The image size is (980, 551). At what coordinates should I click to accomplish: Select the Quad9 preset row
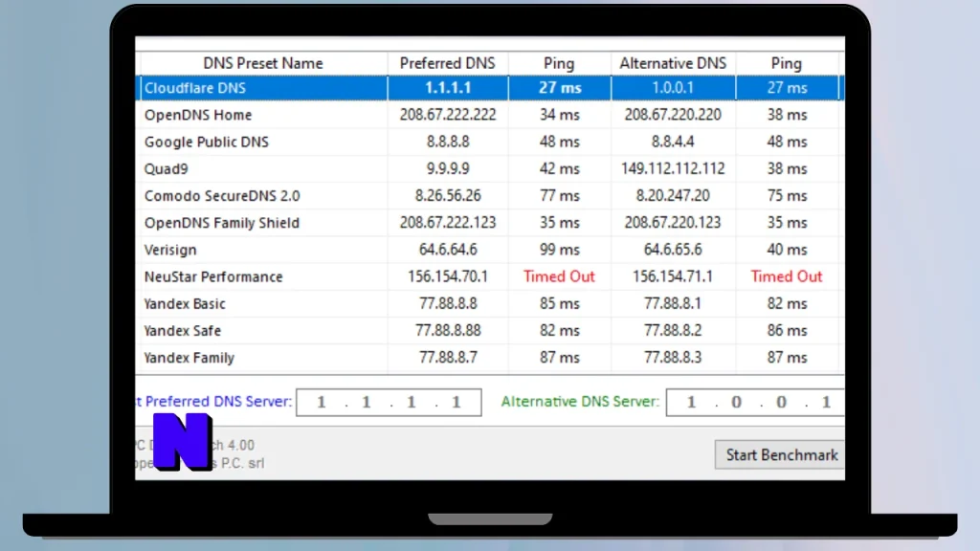[489, 168]
